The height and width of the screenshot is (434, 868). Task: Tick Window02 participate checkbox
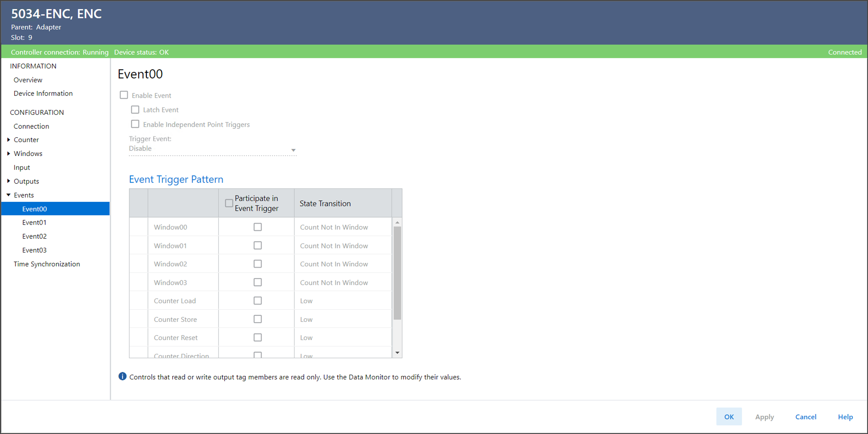(258, 264)
